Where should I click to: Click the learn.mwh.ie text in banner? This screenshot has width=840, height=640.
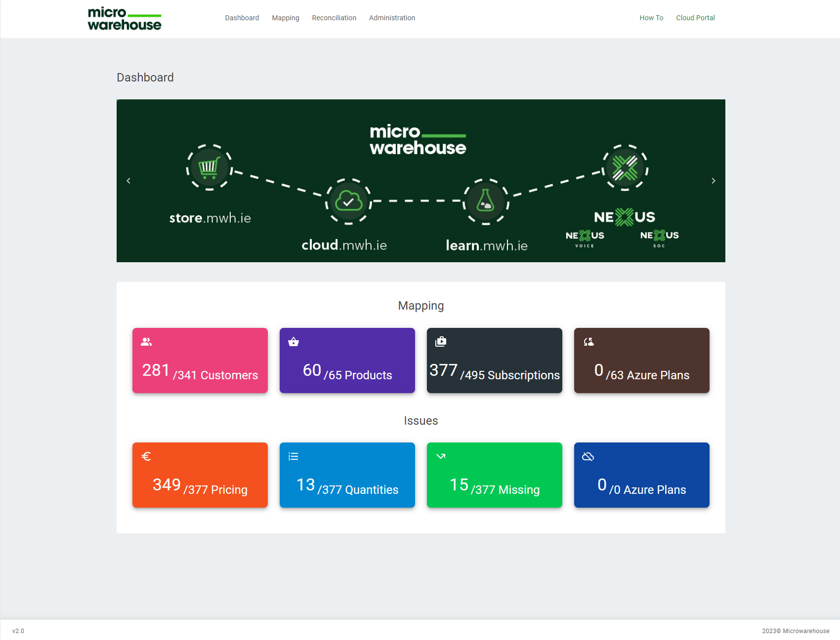pos(487,245)
